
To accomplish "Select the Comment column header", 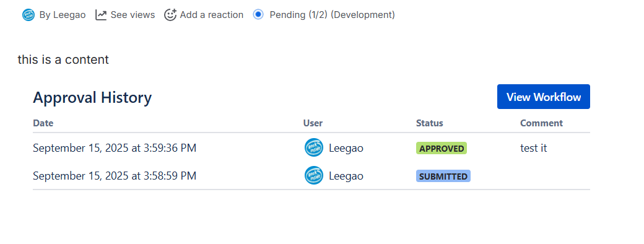I will (x=541, y=123).
